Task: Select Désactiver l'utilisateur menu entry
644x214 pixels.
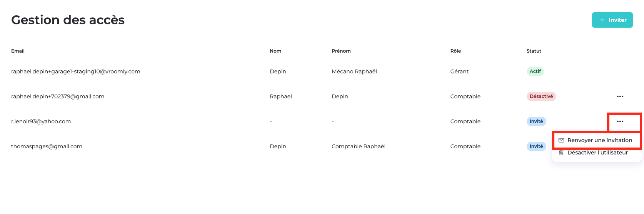Action: 597,153
